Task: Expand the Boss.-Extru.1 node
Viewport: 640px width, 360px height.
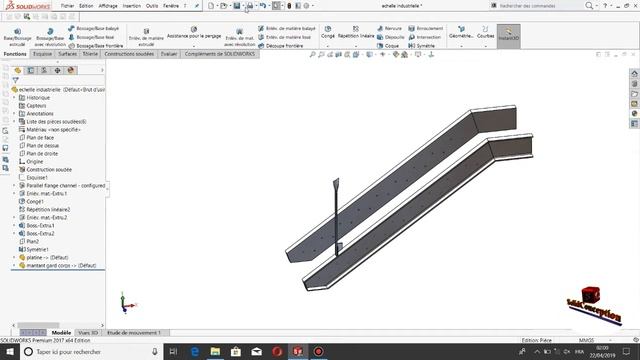Action: pos(14,225)
